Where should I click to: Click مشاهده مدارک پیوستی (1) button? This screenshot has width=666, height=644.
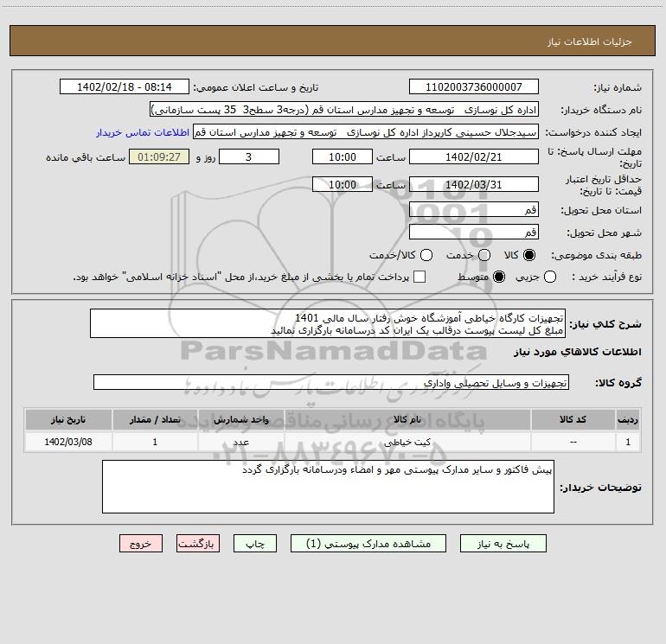[x=368, y=544]
